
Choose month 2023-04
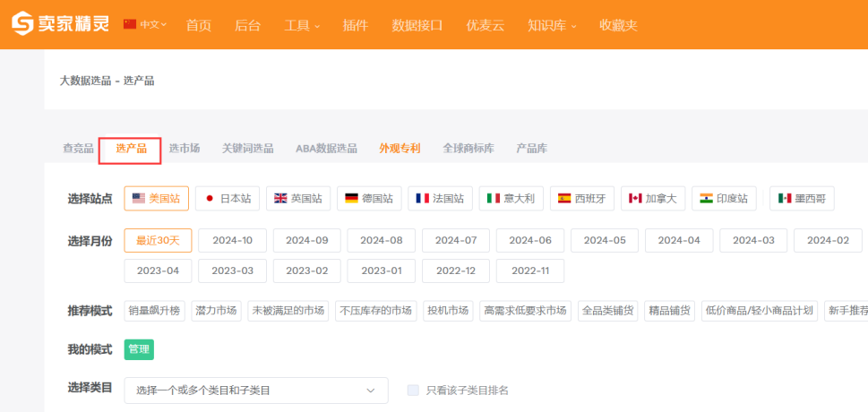point(158,270)
